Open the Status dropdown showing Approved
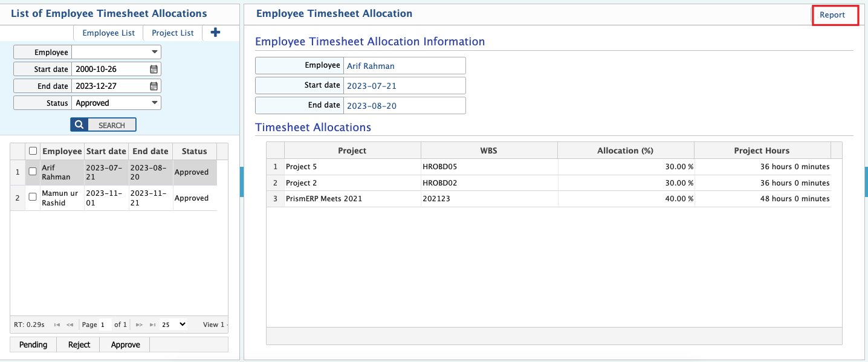Image resolution: width=868 pixels, height=362 pixels. 155,102
